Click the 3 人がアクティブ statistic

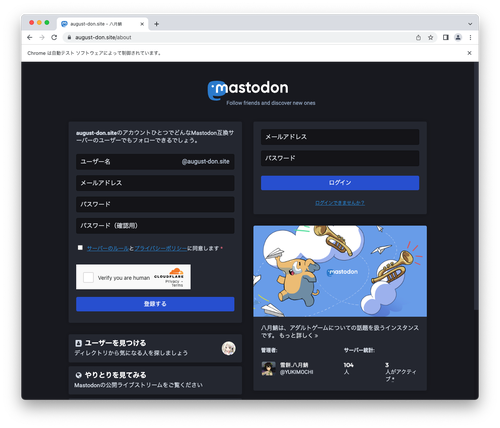pyautogui.click(x=400, y=372)
